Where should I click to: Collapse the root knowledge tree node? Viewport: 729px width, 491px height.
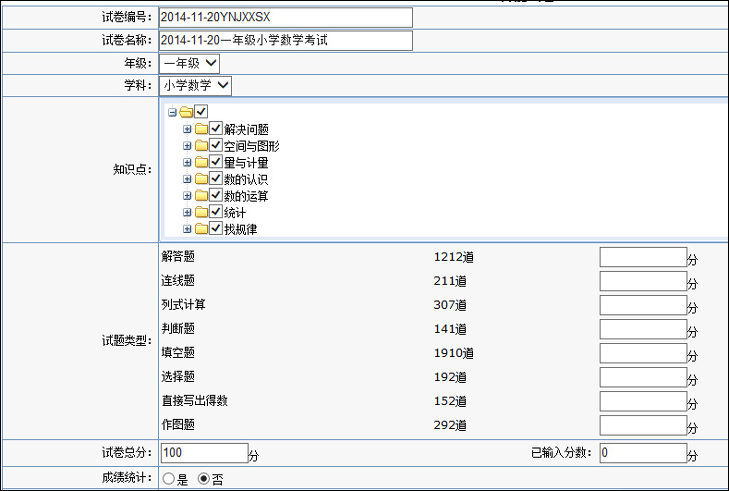click(172, 112)
